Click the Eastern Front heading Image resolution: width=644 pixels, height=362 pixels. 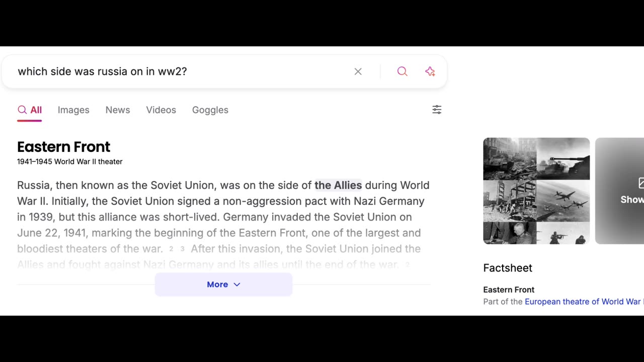[63, 147]
